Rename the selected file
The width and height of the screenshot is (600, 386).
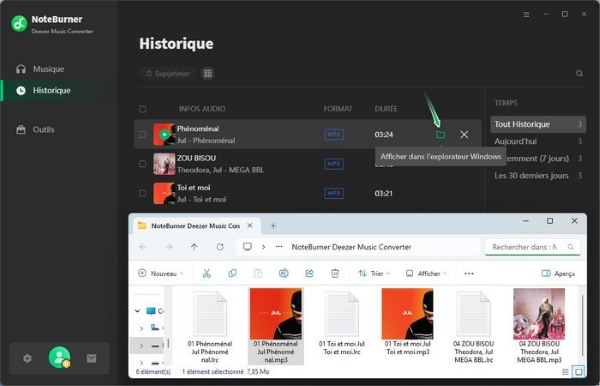(x=284, y=274)
